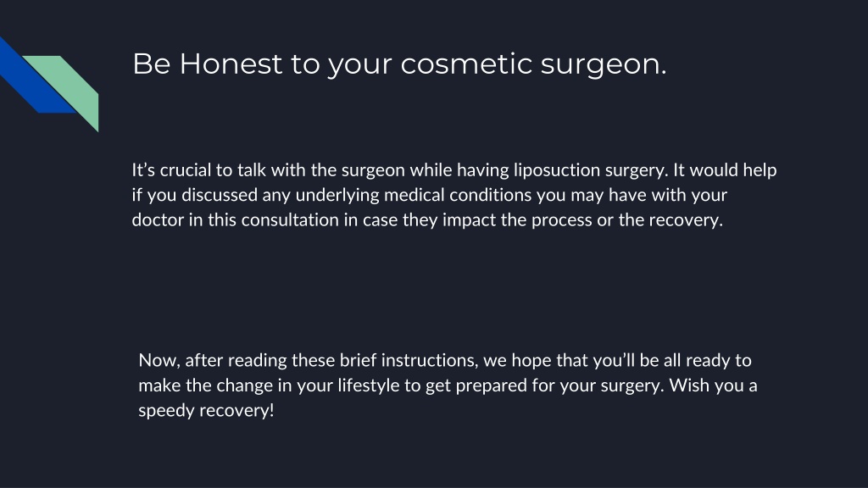The width and height of the screenshot is (868, 488).
Task: Select the slide title 'Be Honest to your cosmetic surgeon.'
Action: pos(399,64)
